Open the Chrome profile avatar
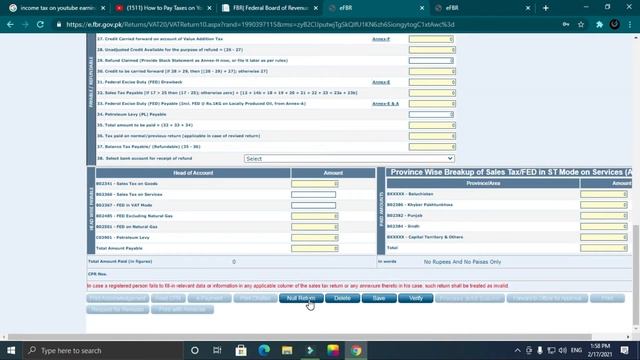Screen dimensions: 640x360 (x=614, y=24)
